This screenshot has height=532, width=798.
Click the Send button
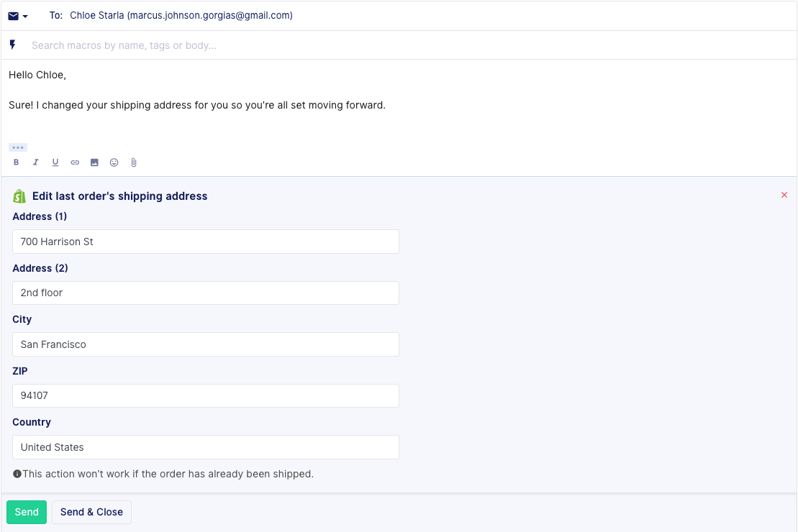27,512
